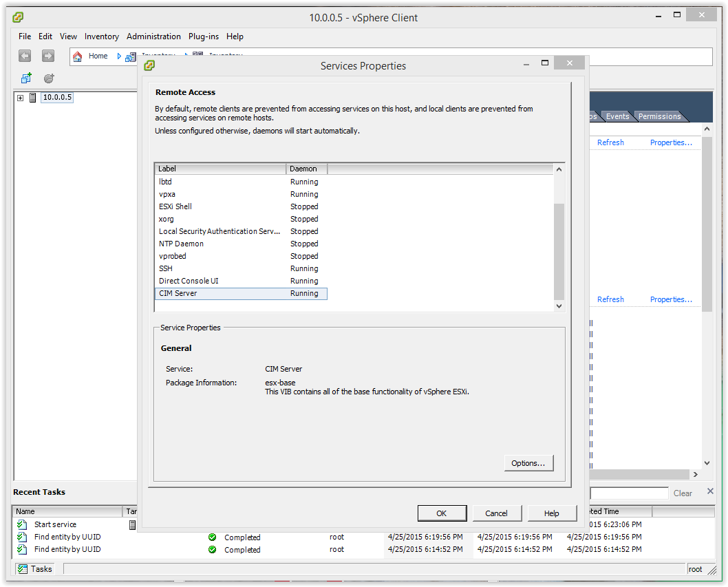
Task: Close the Recent Tasks filter with X
Action: coord(710,491)
